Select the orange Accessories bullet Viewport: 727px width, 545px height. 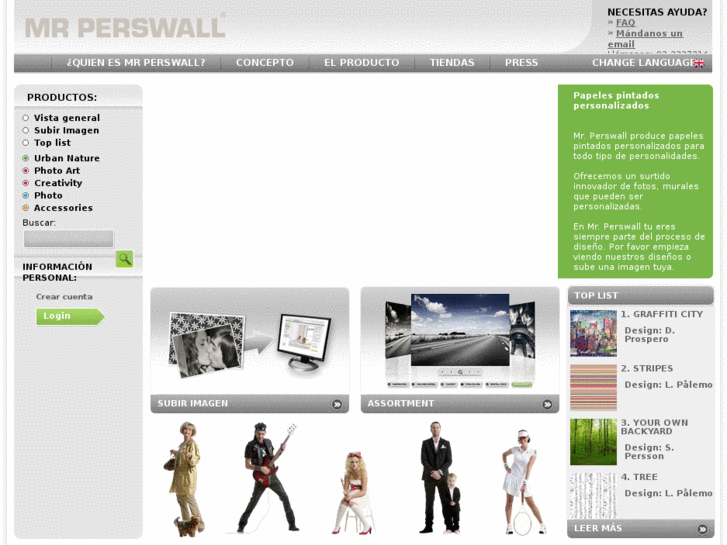[26, 208]
